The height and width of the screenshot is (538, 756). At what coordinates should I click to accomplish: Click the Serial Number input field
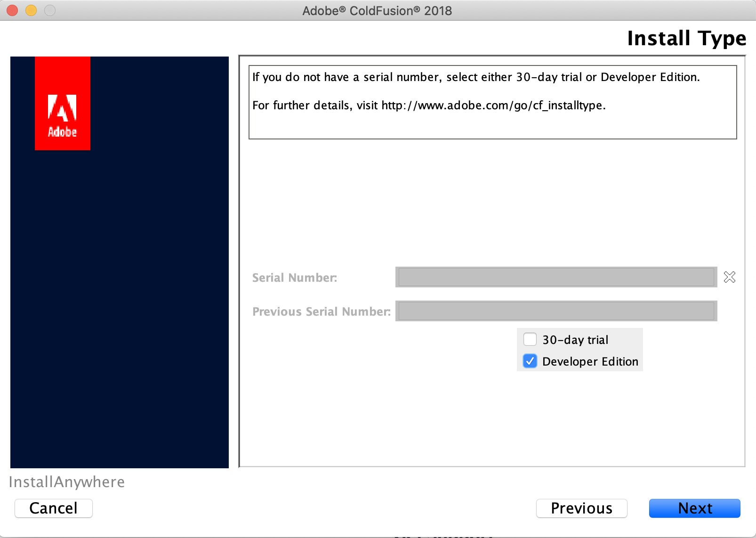coord(556,277)
